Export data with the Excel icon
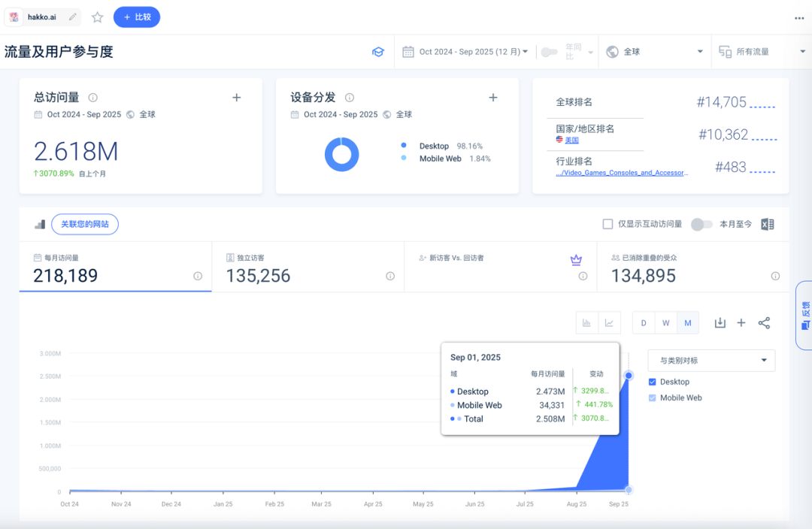Viewport: 812px width, 529px height. 768,224
